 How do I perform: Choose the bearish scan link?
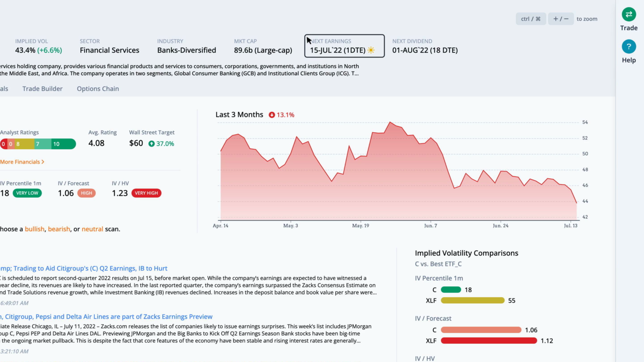(x=59, y=229)
